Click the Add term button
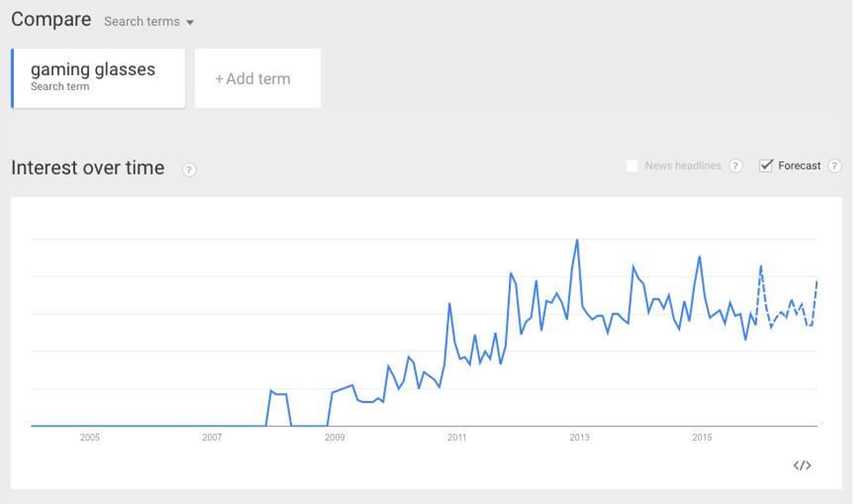 (258, 79)
